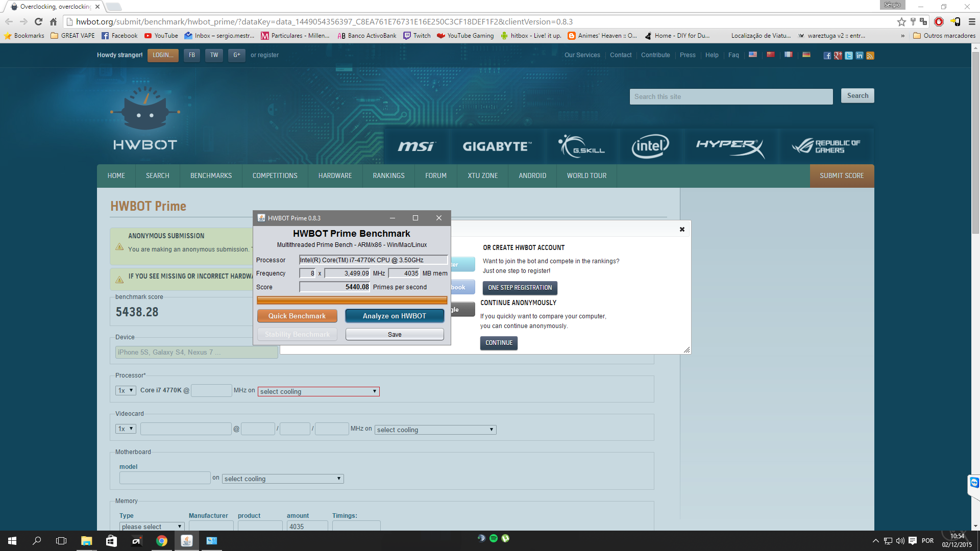Open the Chrome menu hamburger icon
The width and height of the screenshot is (980, 551).
972,21
